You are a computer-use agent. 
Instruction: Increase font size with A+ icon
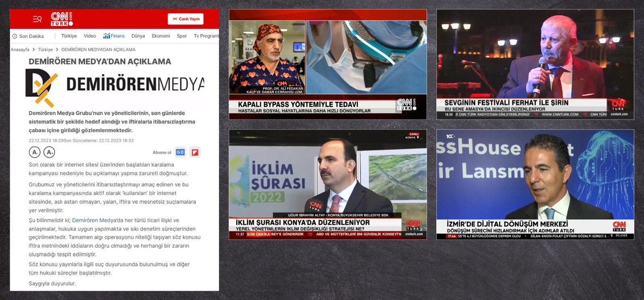[49, 152]
